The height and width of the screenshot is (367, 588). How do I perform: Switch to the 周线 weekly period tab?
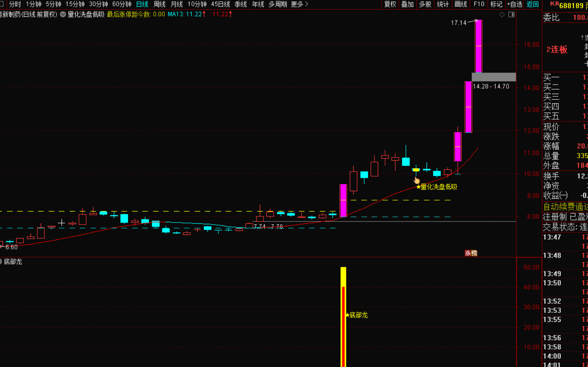pyautogui.click(x=159, y=4)
